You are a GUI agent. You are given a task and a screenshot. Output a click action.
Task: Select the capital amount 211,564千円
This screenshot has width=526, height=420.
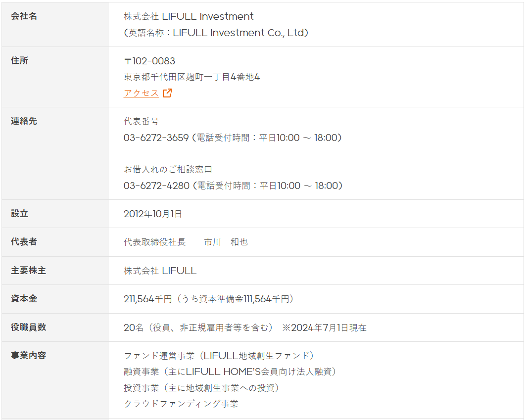[147, 299]
